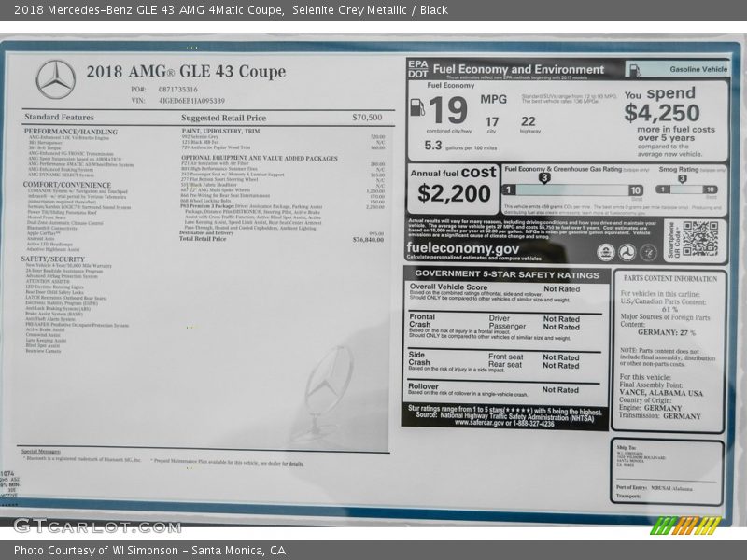Click the 61 % U.S./Canadian parts content

point(669,309)
